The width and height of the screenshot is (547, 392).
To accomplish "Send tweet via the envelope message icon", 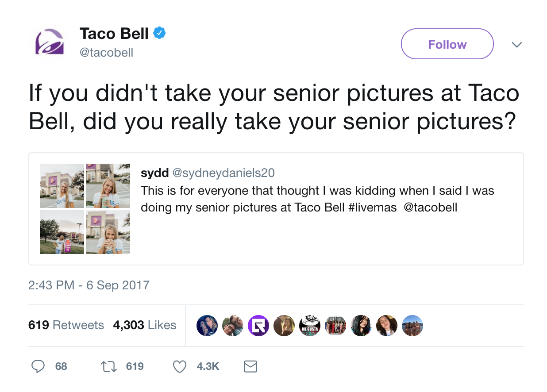I will tap(250, 366).
